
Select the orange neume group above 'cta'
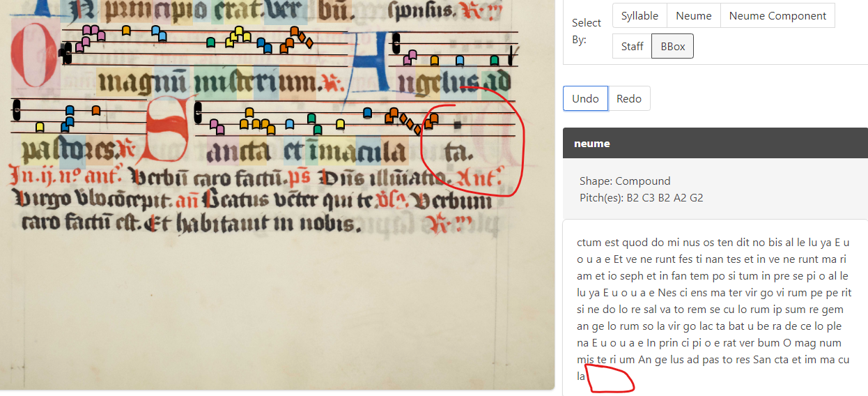tap(256, 121)
